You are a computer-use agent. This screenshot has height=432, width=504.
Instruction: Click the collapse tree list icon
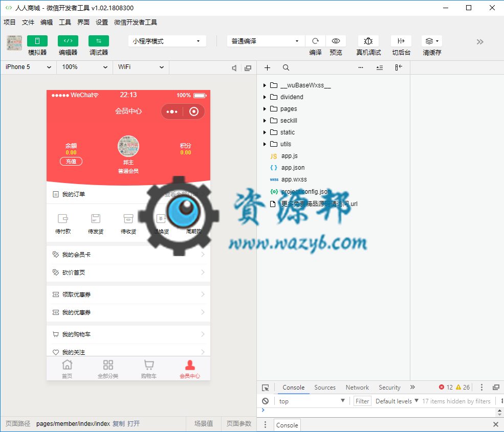(x=380, y=67)
